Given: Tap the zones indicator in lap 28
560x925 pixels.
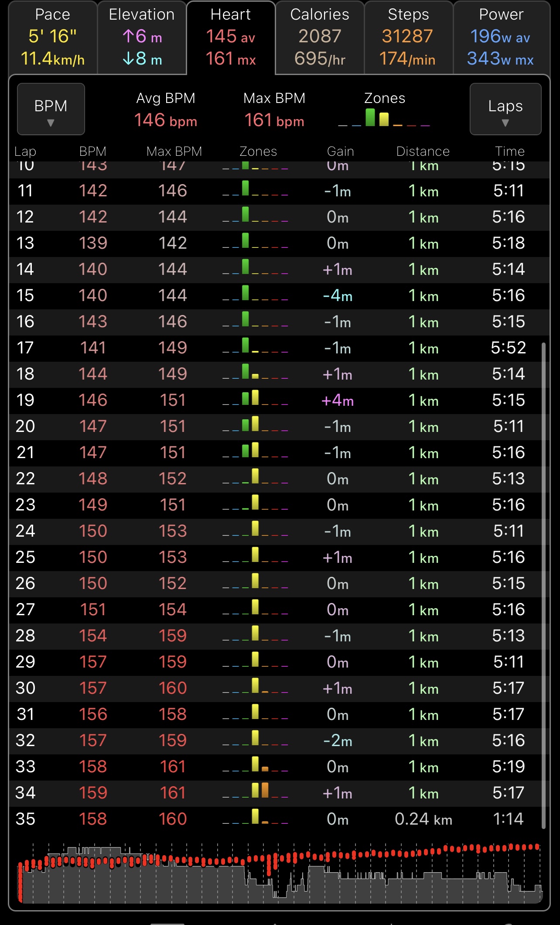Looking at the screenshot, I should [x=255, y=635].
